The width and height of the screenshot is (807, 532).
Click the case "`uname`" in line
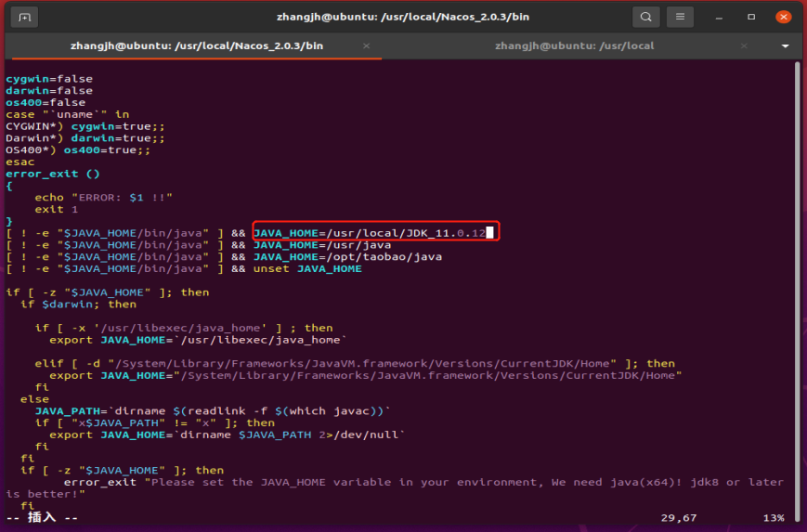coord(68,114)
